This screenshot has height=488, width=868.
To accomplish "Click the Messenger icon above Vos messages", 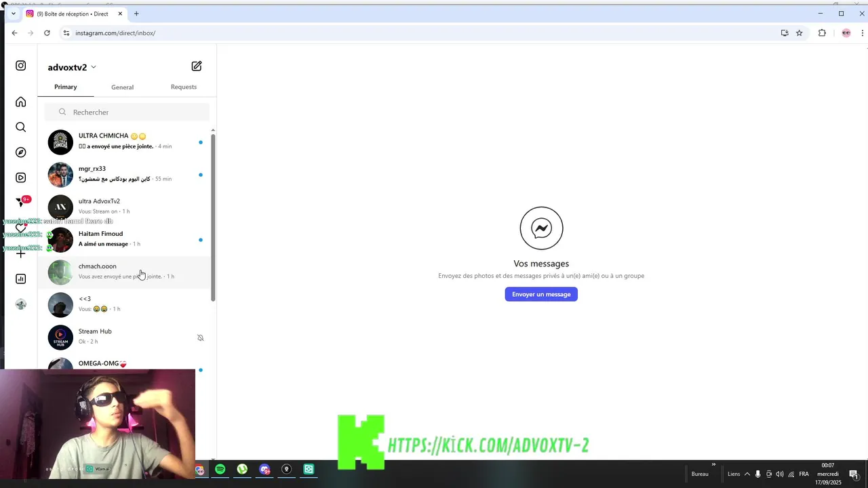I will pyautogui.click(x=541, y=228).
